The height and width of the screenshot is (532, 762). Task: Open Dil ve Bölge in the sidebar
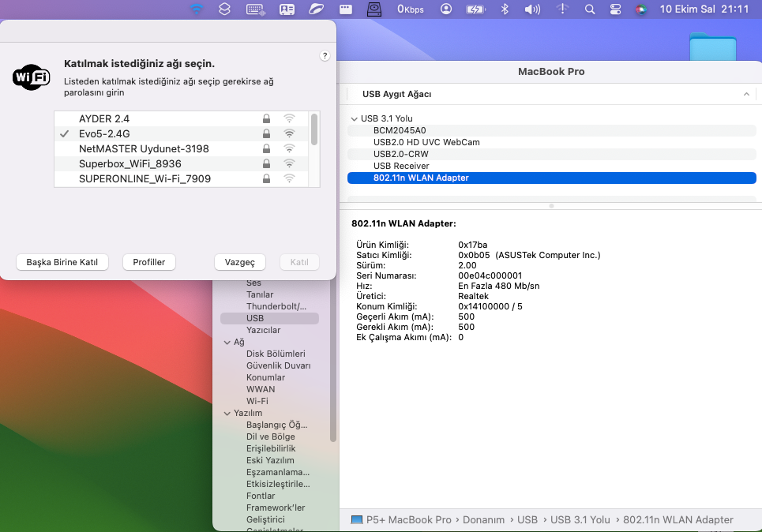coord(270,436)
